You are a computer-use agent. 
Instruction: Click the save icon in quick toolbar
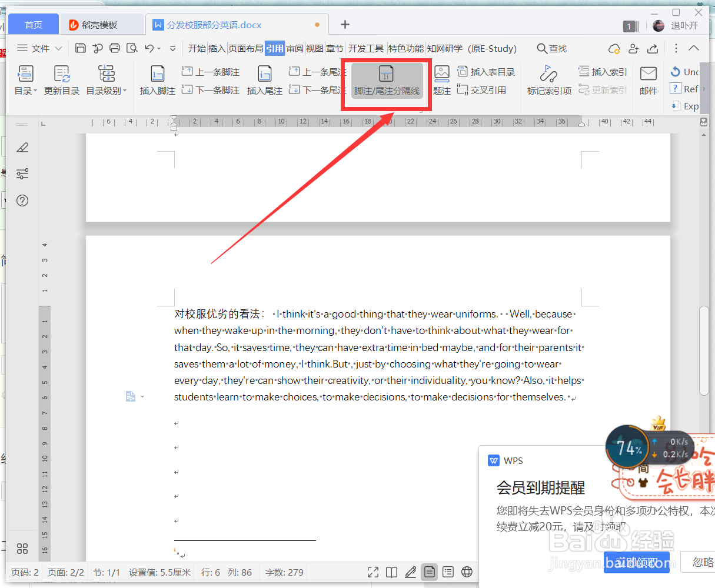(x=81, y=48)
